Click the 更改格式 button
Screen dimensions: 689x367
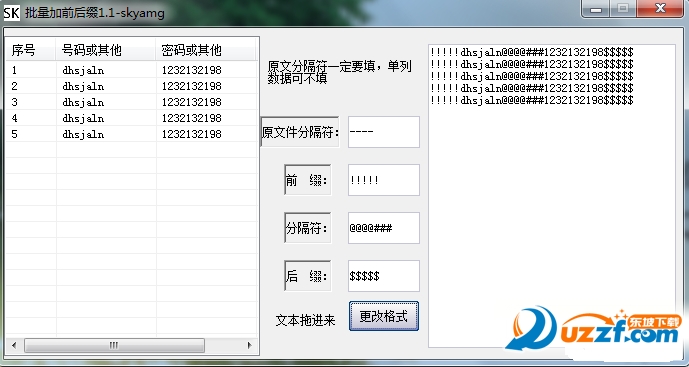(x=384, y=316)
